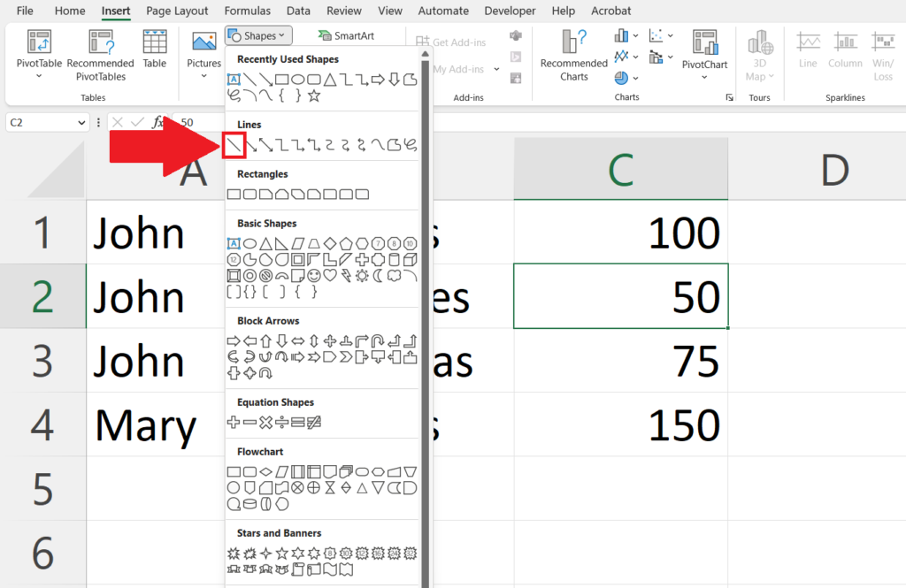
Task: Choose the smiley face basic shape
Action: pyautogui.click(x=314, y=276)
